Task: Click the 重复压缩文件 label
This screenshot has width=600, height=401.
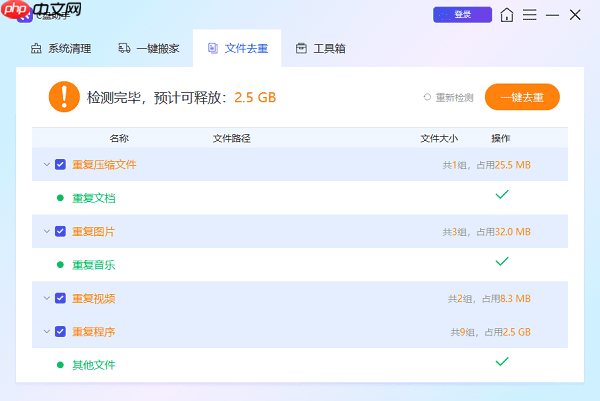Action: (104, 165)
